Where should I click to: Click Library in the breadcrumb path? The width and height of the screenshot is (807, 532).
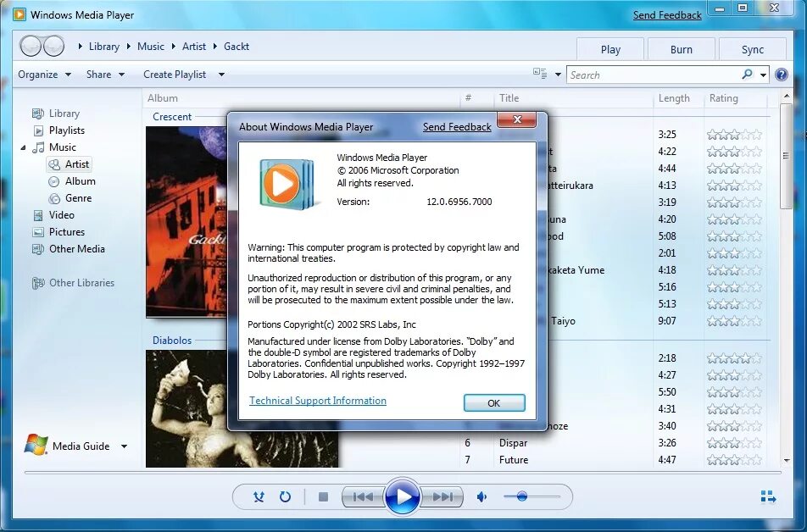pos(104,47)
